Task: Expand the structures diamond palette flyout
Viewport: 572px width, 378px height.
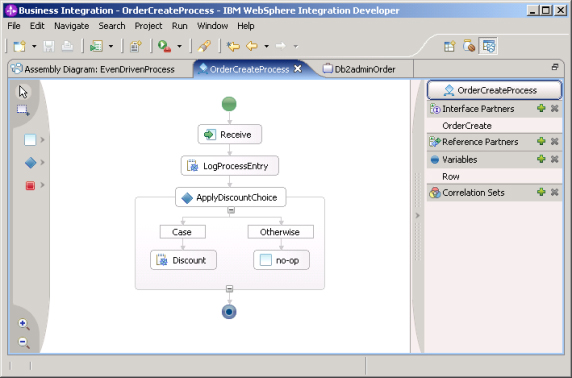Action: (42, 162)
